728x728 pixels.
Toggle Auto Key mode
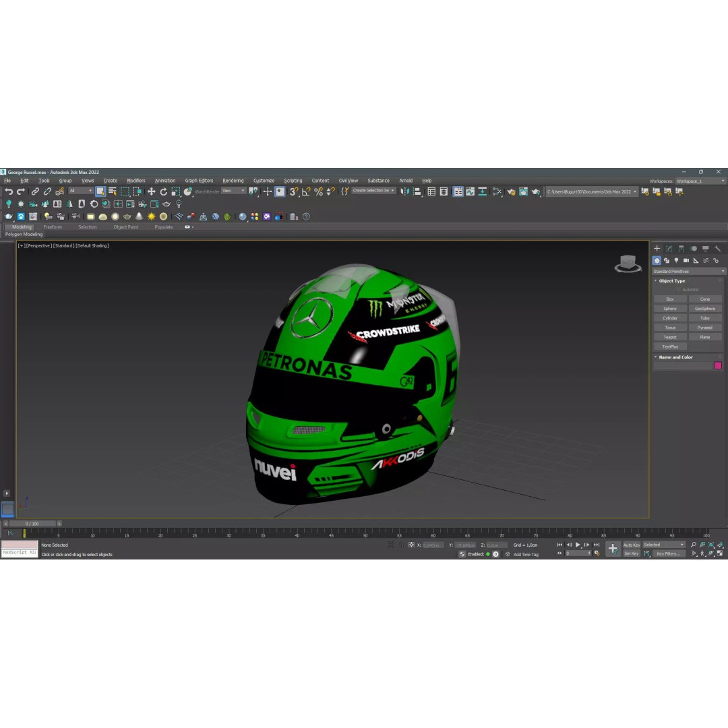pos(632,545)
